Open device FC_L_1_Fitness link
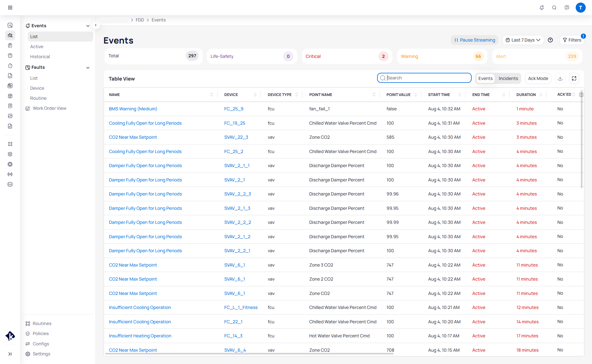Image resolution: width=592 pixels, height=364 pixels. [x=241, y=308]
